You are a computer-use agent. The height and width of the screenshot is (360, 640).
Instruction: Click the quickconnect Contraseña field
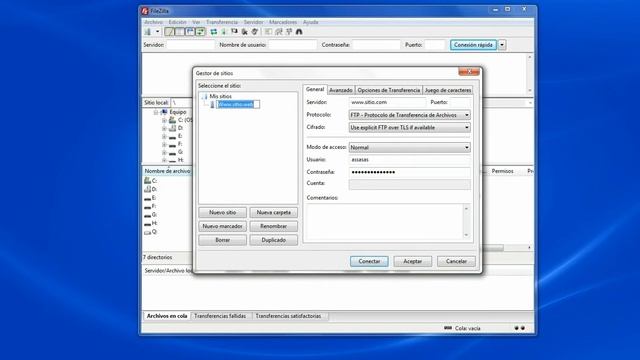[376, 45]
